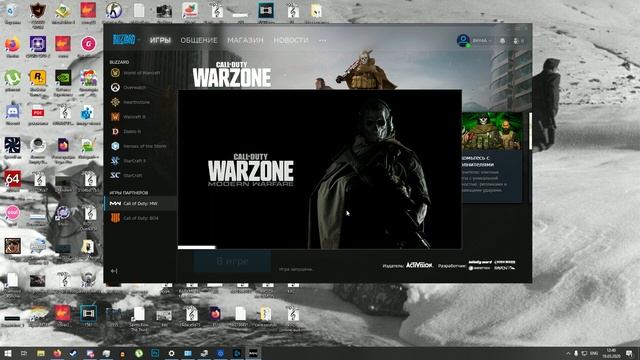
Task: Open the user profile avatar dropdown
Action: pos(473,40)
